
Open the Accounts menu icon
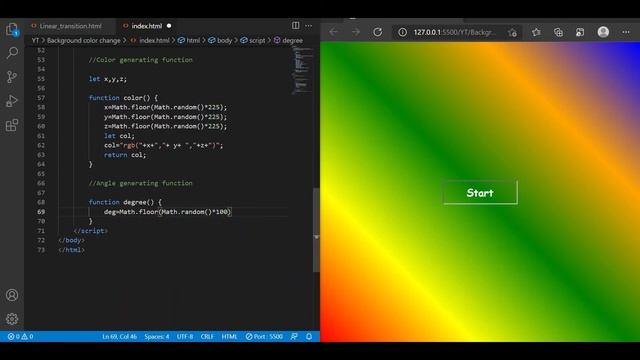12,295
